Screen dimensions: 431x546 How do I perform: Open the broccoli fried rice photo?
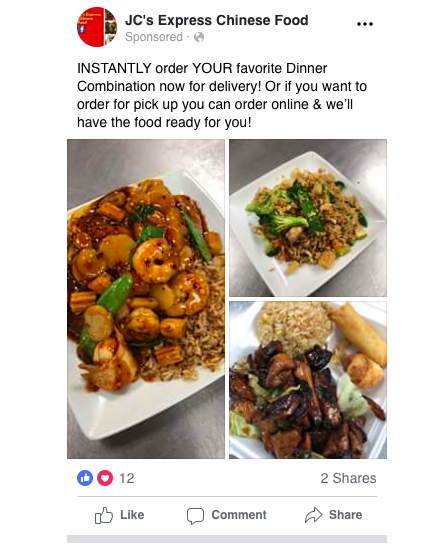coord(308,218)
